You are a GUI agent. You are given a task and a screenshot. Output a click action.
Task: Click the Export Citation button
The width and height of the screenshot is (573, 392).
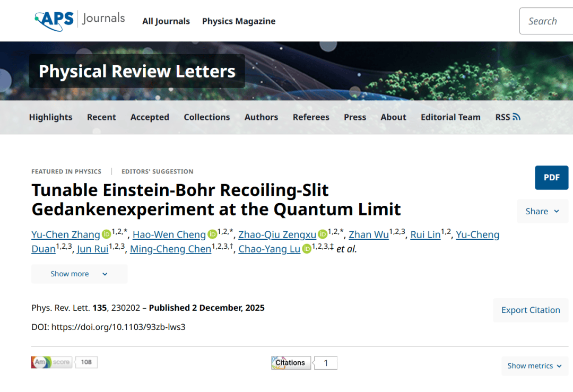(531, 310)
